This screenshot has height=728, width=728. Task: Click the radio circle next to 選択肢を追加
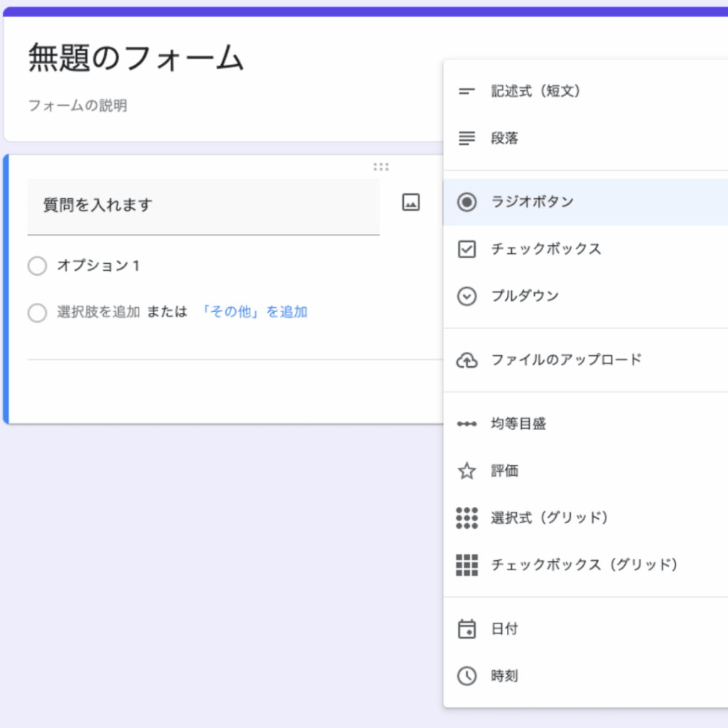click(x=37, y=313)
